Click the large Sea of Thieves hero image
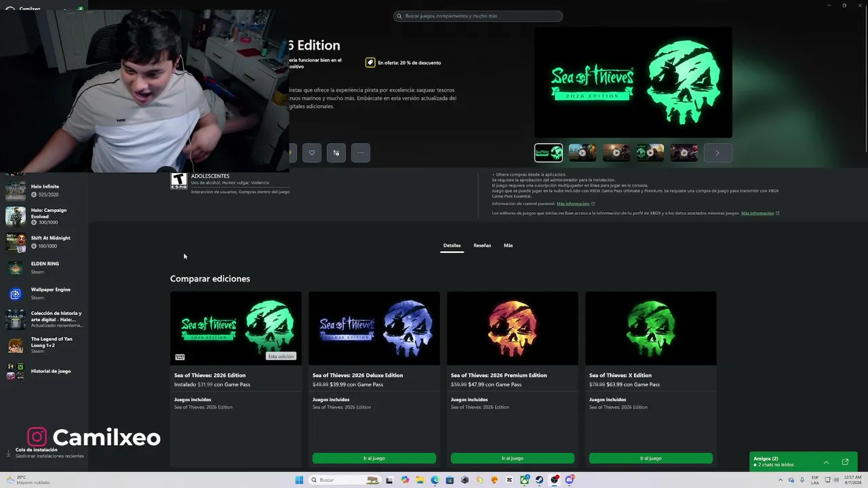The image size is (868, 488). [633, 82]
